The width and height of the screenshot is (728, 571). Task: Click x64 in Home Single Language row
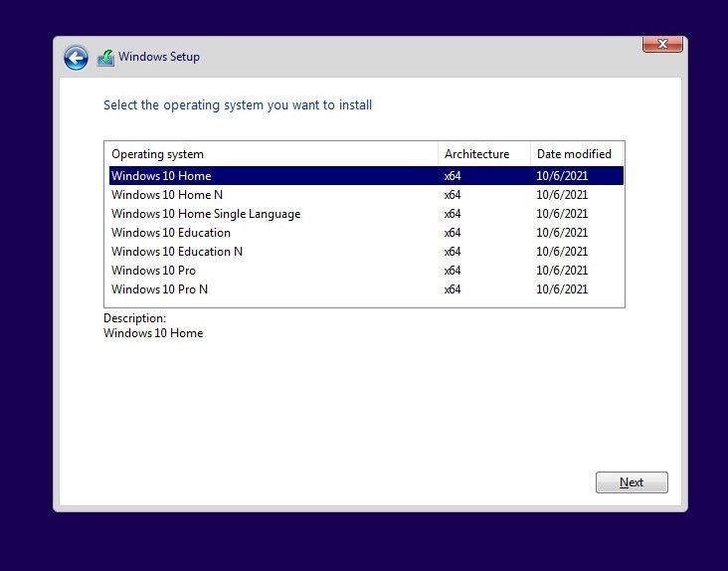(453, 214)
